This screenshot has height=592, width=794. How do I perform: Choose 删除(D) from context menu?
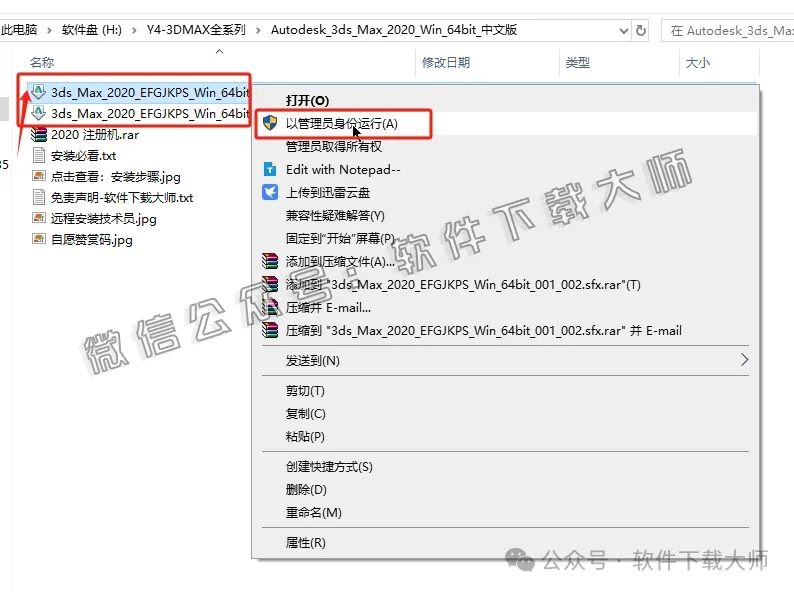(306, 490)
